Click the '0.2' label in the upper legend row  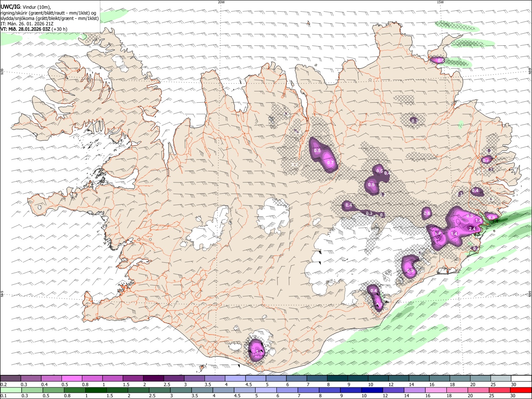coord(3,384)
